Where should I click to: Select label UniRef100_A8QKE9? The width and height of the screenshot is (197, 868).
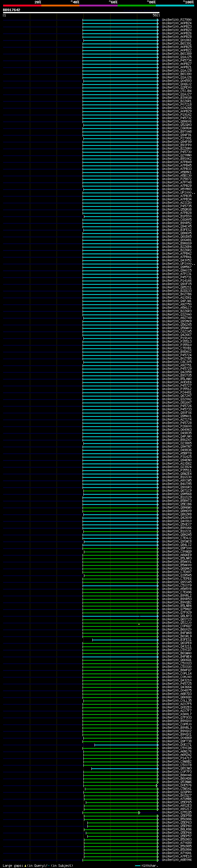click(177, 555)
